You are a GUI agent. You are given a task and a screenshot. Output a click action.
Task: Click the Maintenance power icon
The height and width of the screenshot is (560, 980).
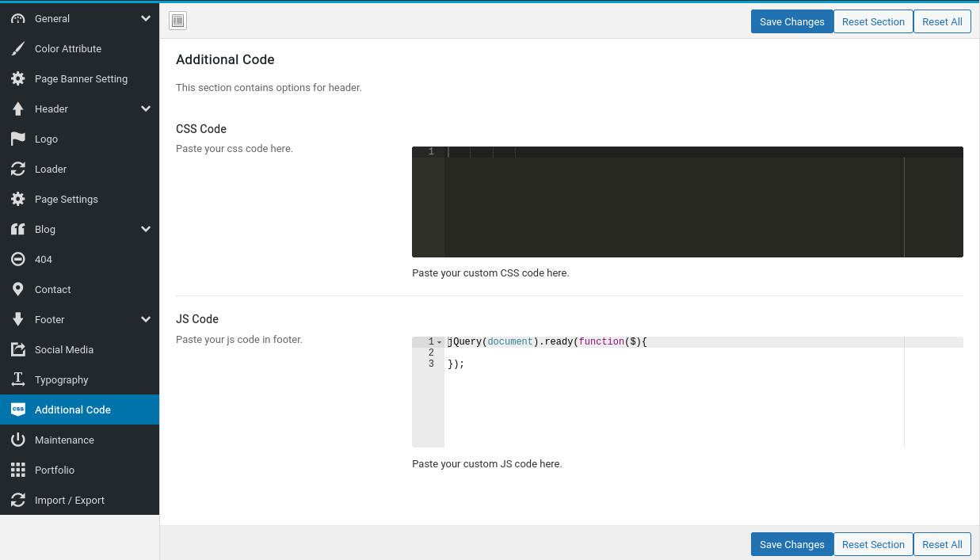[18, 440]
